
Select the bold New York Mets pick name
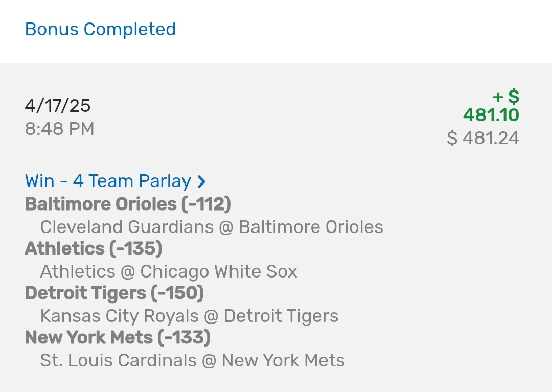pyautogui.click(x=89, y=338)
